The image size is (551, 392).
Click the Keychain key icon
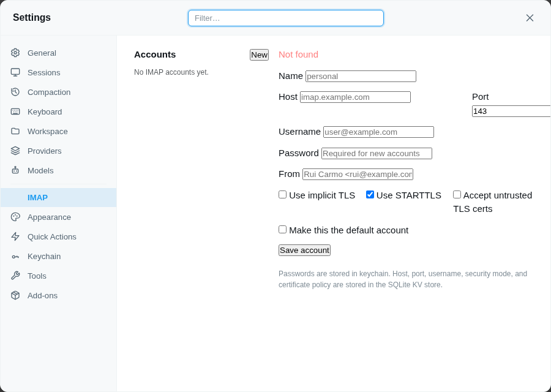(15, 257)
